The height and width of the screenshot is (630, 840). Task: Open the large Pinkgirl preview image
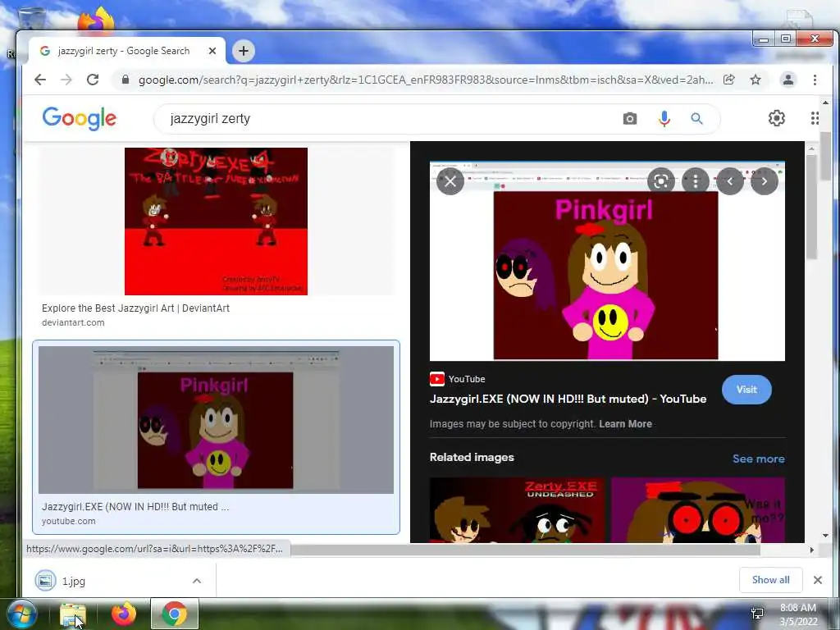click(x=607, y=261)
